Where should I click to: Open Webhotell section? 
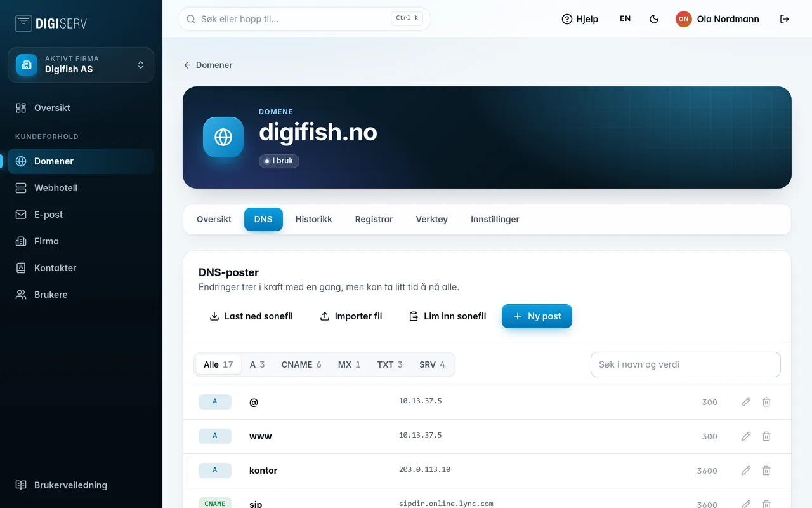coord(81,188)
